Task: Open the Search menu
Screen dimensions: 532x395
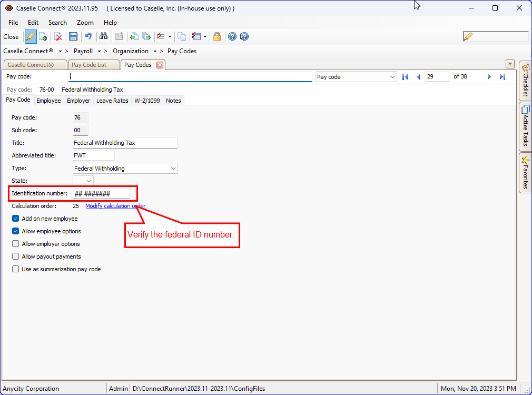Action: 57,23
